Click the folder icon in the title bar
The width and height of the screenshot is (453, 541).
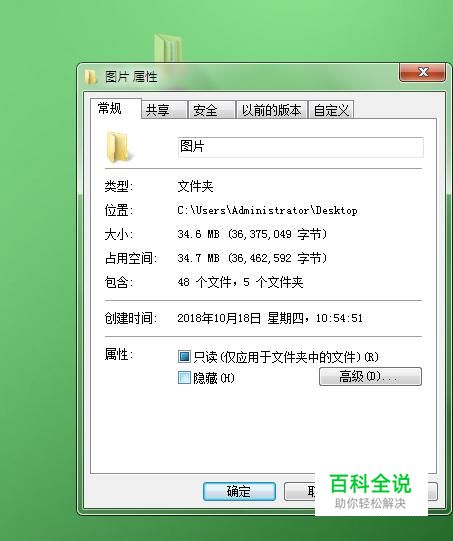90,77
